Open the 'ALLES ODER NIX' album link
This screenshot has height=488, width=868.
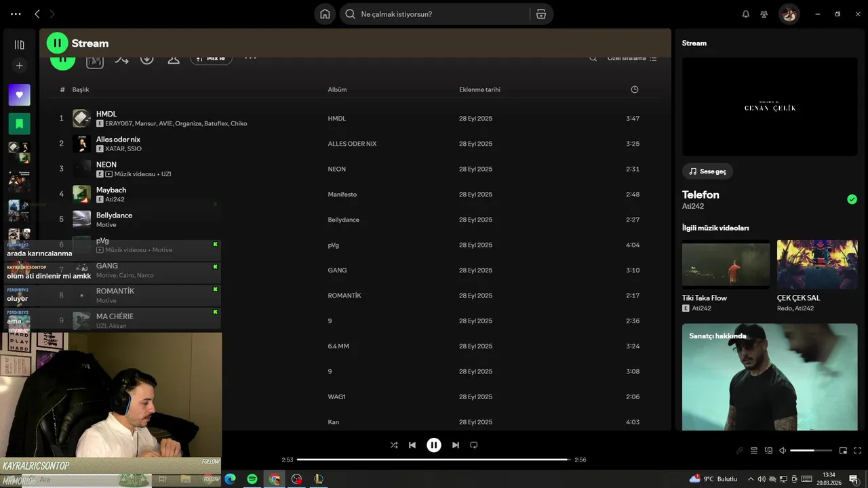click(352, 144)
